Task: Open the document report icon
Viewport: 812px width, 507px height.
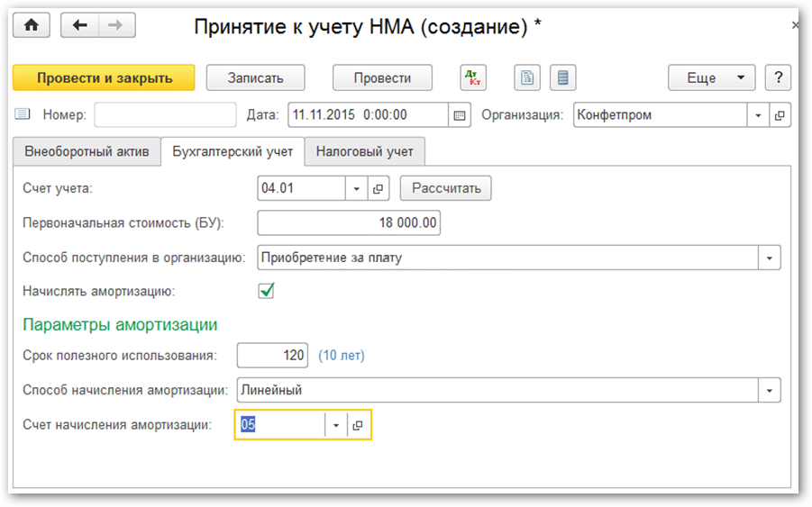Action: click(527, 78)
